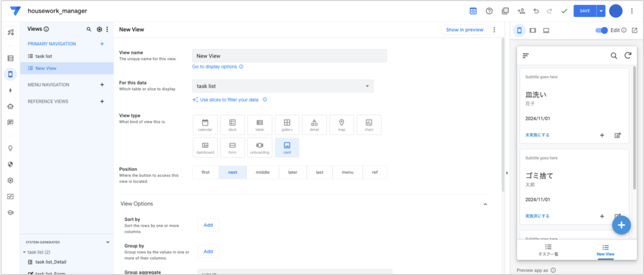Set position to later
This screenshot has width=644, height=275.
click(292, 172)
